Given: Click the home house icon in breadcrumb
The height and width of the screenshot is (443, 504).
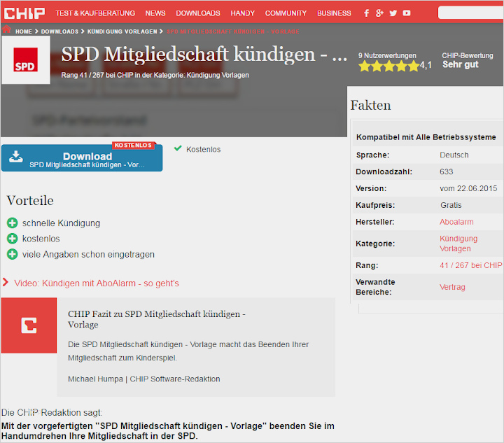Looking at the screenshot, I should coord(6,29).
